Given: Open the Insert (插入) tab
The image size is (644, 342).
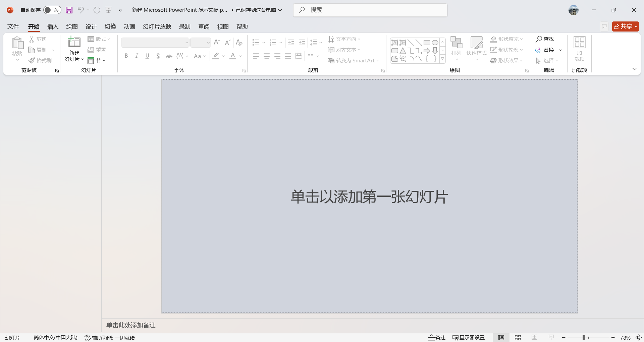Looking at the screenshot, I should (x=53, y=26).
